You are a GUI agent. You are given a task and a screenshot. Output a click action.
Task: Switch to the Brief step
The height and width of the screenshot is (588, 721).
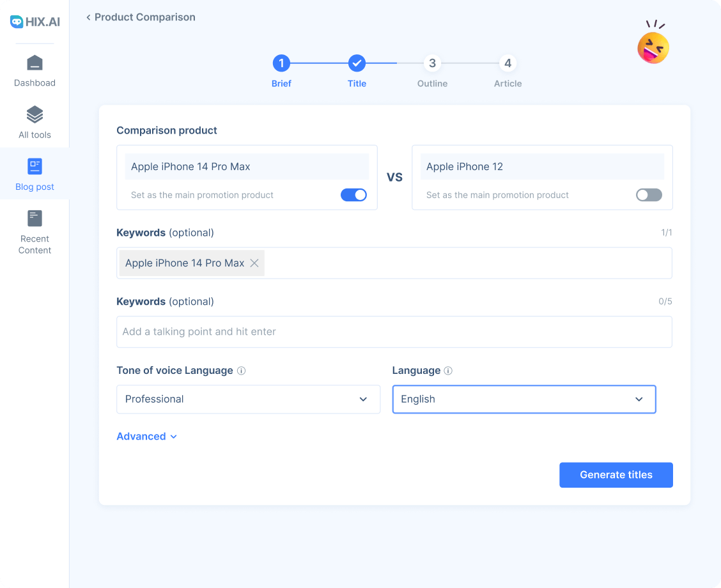coord(281,63)
